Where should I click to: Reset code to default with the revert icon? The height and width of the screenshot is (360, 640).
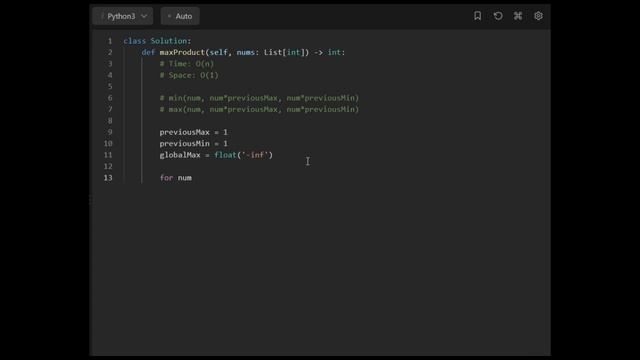(x=498, y=16)
